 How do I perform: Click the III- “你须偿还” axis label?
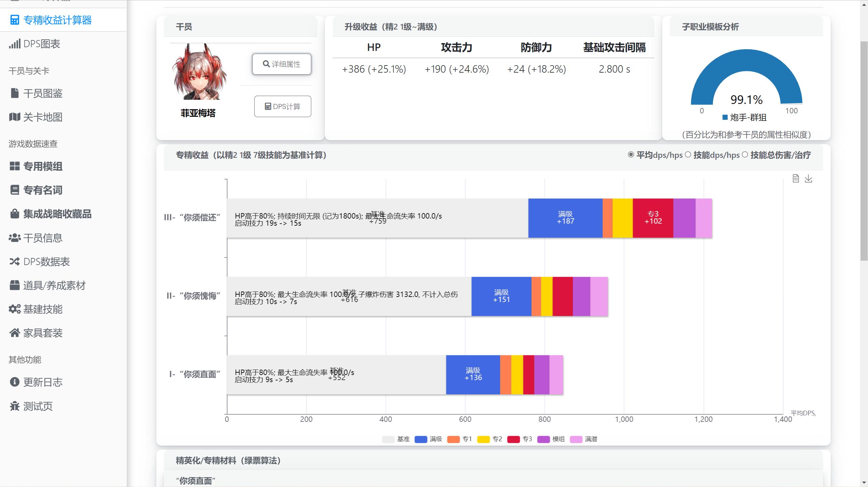pyautogui.click(x=192, y=218)
